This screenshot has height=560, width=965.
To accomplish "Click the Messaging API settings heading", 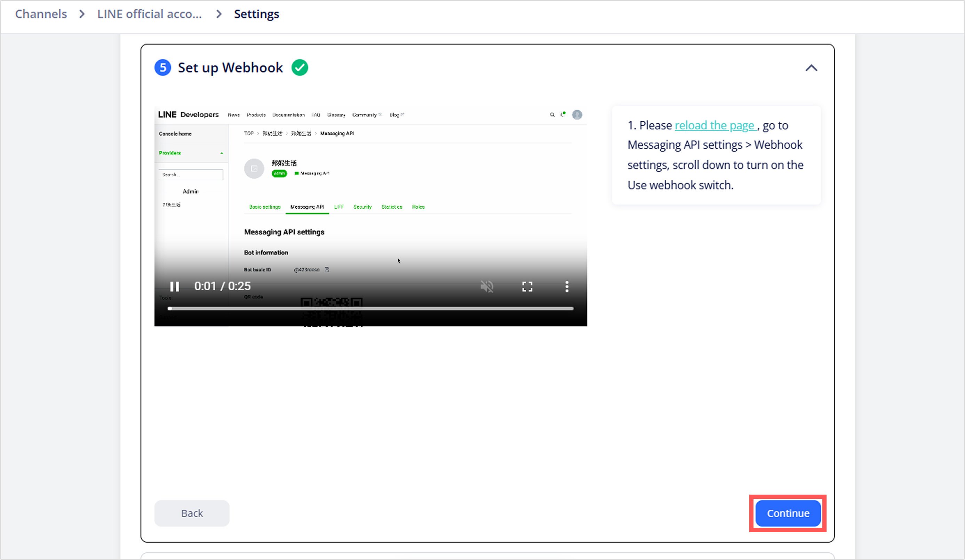I will [284, 232].
